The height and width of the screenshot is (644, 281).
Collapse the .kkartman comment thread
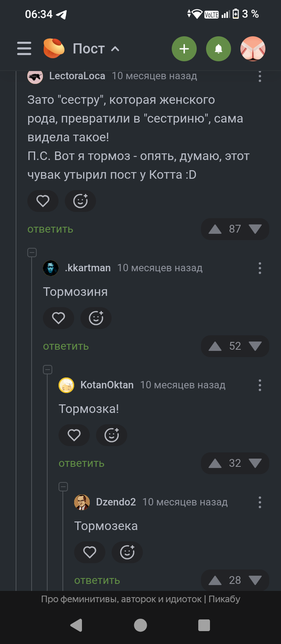pyautogui.click(x=32, y=253)
